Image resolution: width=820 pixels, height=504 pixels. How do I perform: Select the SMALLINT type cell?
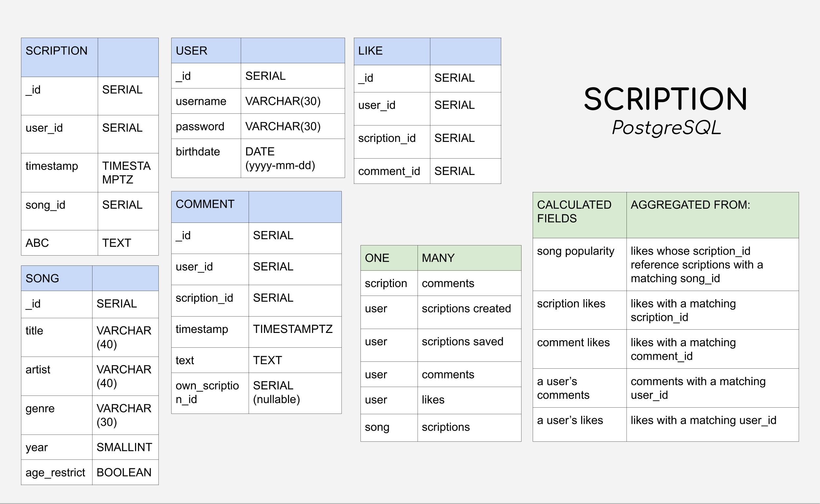pyautogui.click(x=125, y=447)
